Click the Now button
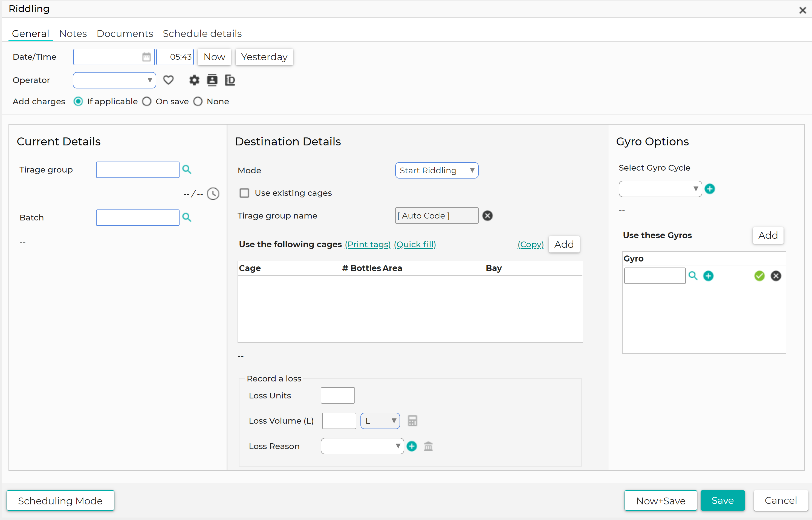The image size is (812, 520). 214,57
